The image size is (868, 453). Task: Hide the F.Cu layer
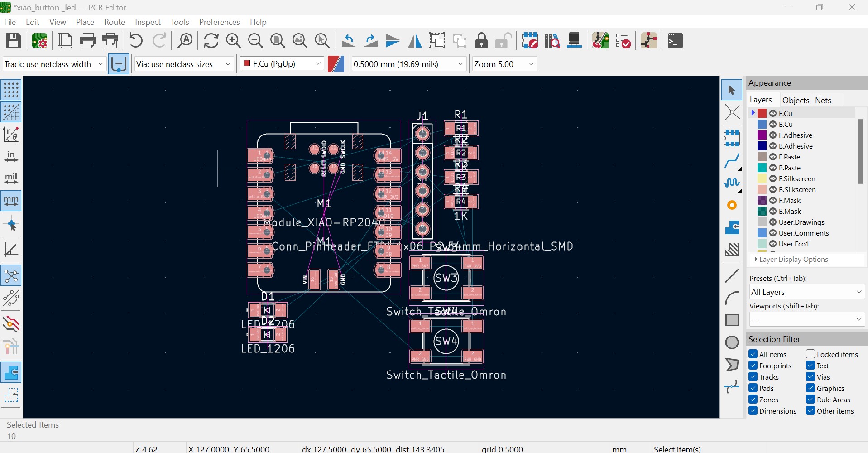tap(773, 113)
